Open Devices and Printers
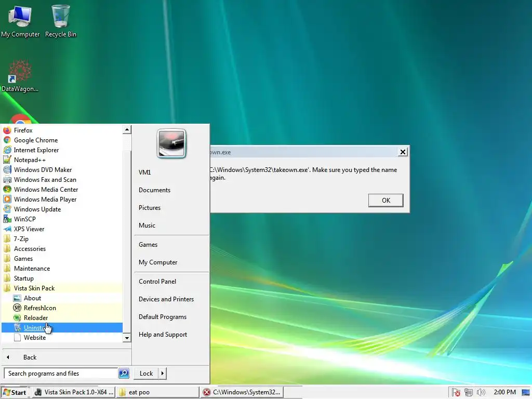This screenshot has width=532, height=399. click(171, 299)
